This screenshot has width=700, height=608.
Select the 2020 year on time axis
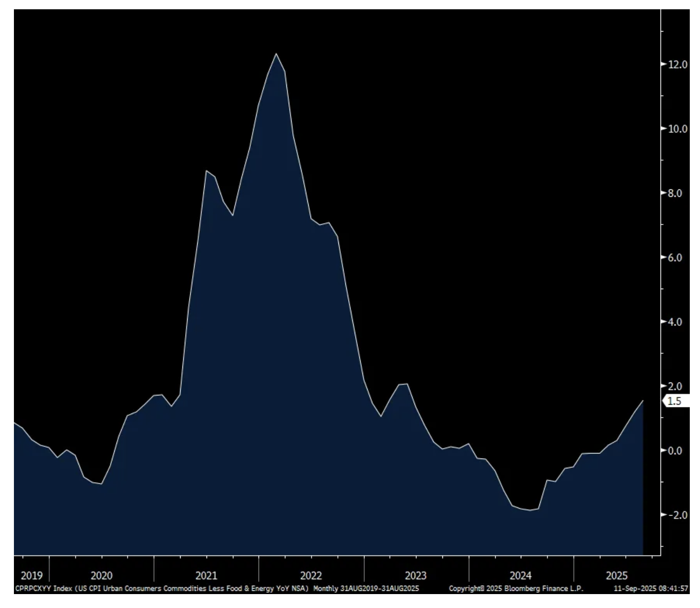point(101,576)
